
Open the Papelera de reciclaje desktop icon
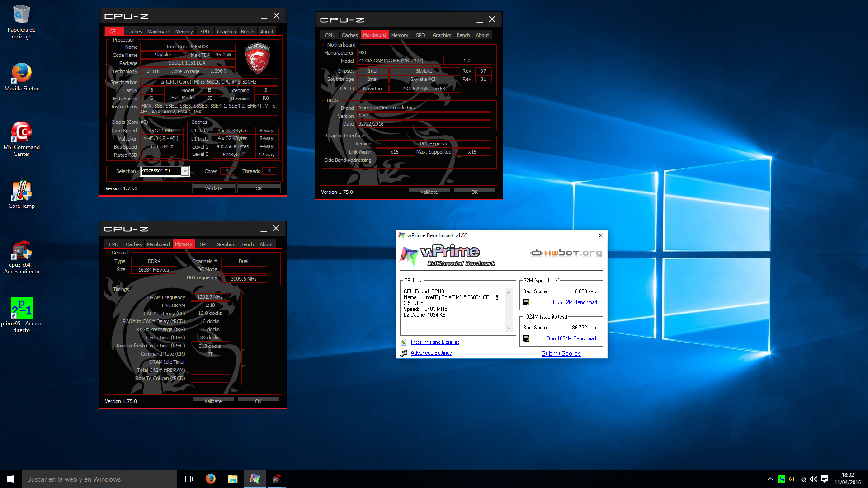coord(21,22)
